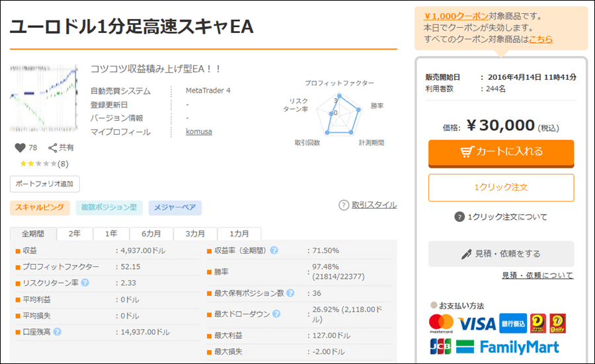
Task: Open the komusa profile link
Action: pyautogui.click(x=199, y=132)
